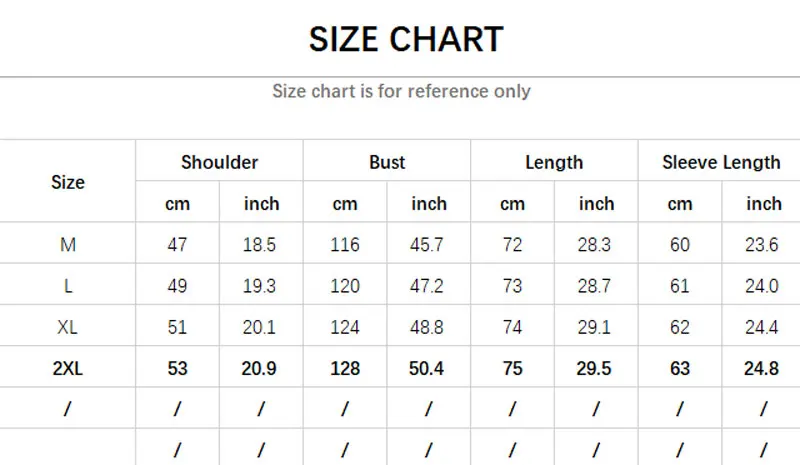Select the Bust column header
This screenshot has width=800, height=465.
pos(387,162)
